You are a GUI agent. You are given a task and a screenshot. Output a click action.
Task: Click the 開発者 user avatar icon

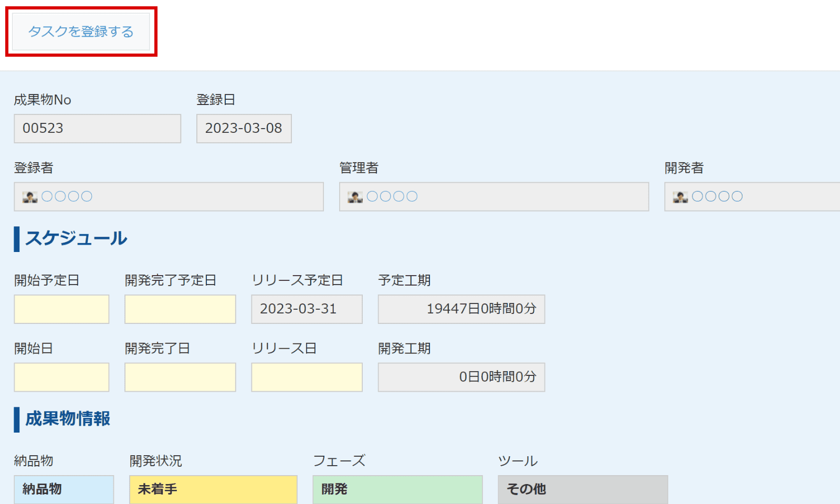coord(680,197)
